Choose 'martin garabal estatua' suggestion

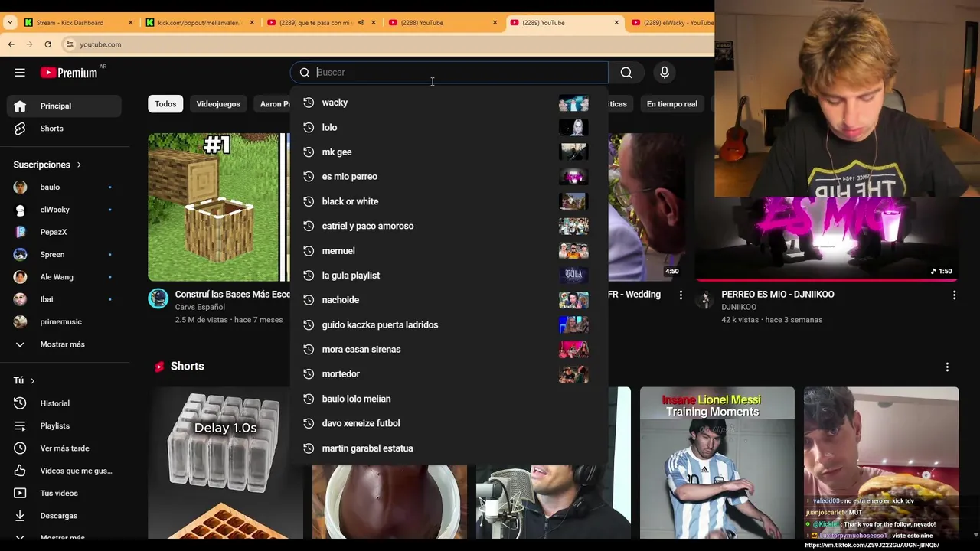449,448
